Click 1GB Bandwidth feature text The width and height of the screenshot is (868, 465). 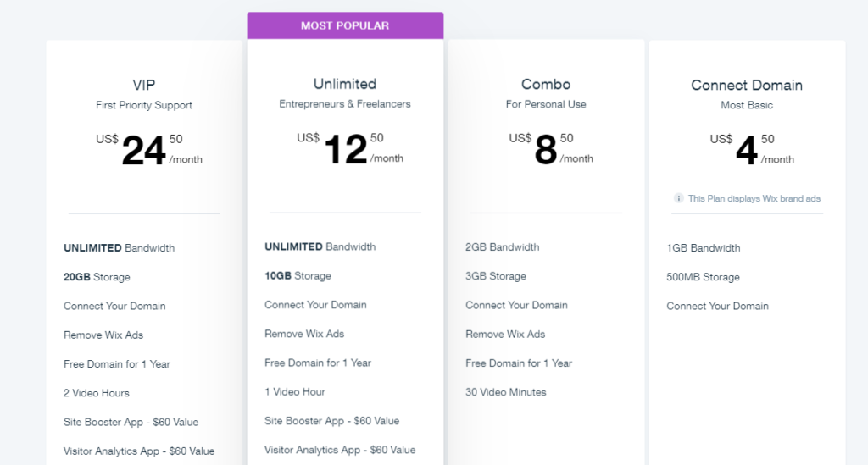click(x=704, y=248)
